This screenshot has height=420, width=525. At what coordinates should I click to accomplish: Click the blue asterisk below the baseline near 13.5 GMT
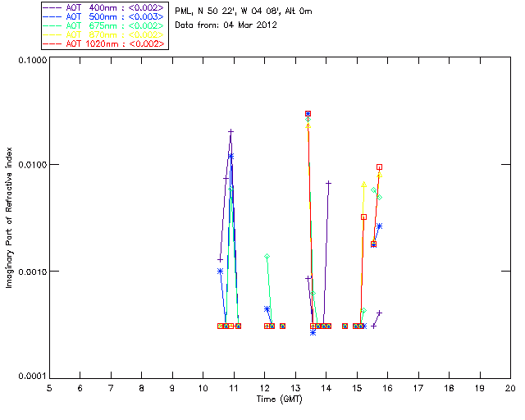pyautogui.click(x=313, y=333)
